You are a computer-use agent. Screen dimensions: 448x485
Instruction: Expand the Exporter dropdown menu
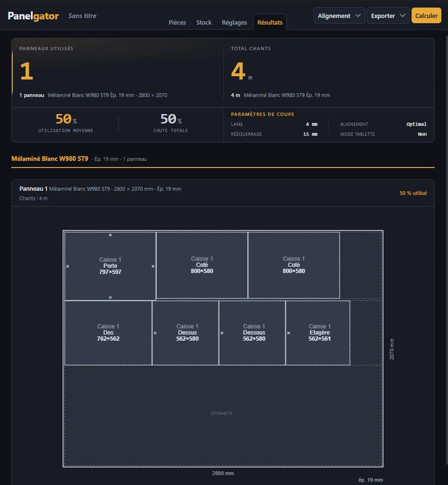point(388,16)
